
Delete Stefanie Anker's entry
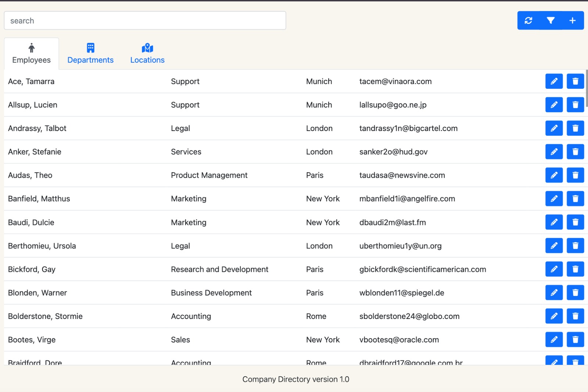575,152
